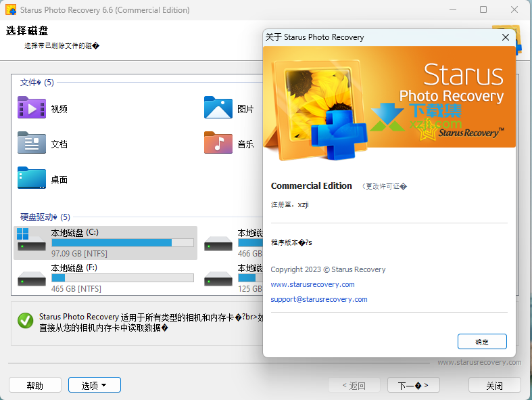
Task: Click the green checkmark info icon
Action: point(26,321)
